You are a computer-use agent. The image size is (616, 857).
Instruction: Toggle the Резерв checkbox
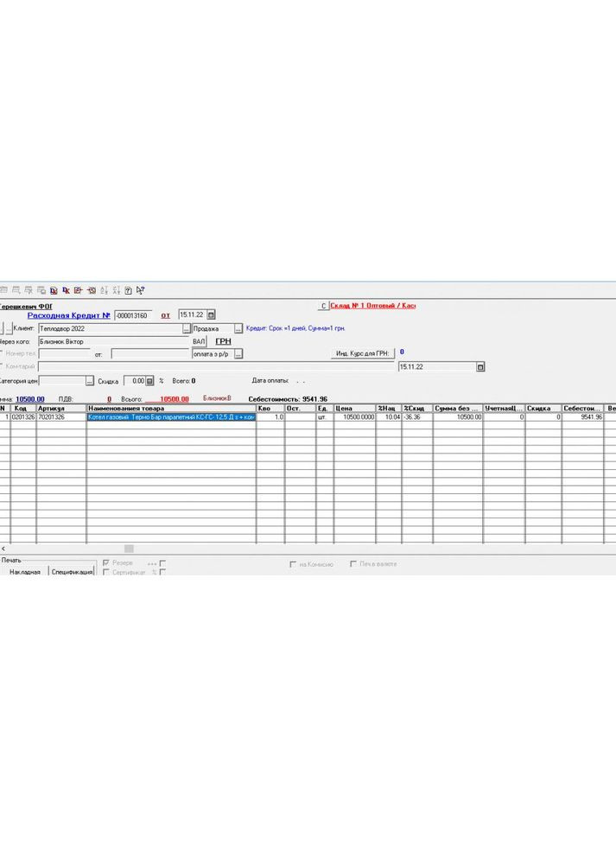[x=106, y=562]
